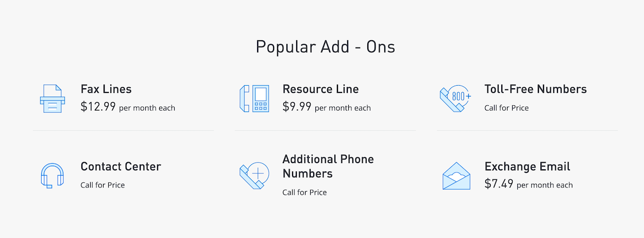The height and width of the screenshot is (238, 644).
Task: Click the $9.99 Resource Line price
Action: [x=297, y=107]
